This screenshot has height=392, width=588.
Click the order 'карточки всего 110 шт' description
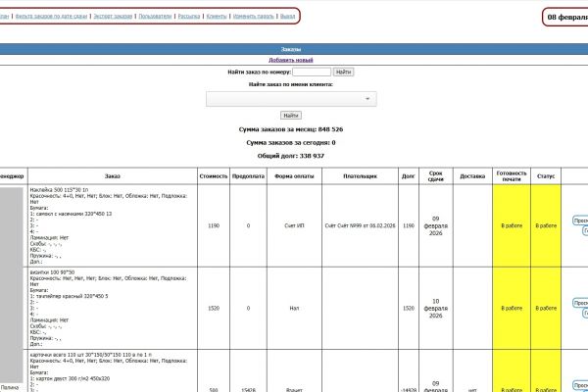(x=91, y=355)
